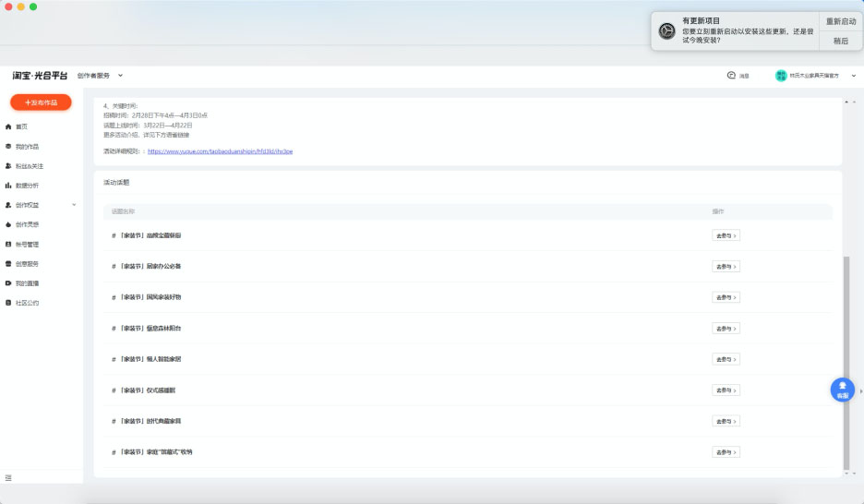The height and width of the screenshot is (504, 864).
Task: Open 粉丝&关注 via its sidebar icon
Action: tap(9, 166)
